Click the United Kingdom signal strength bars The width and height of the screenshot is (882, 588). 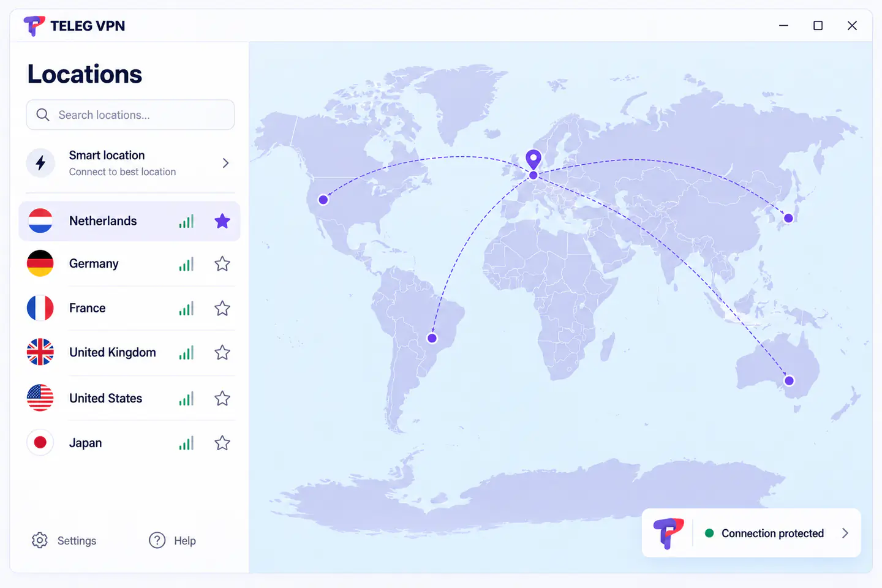point(186,352)
